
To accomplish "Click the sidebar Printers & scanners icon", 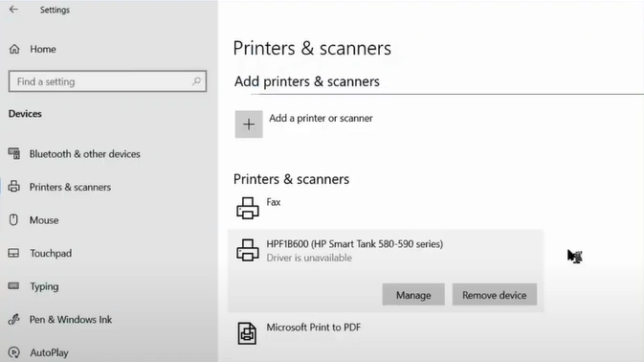I will click(14, 187).
